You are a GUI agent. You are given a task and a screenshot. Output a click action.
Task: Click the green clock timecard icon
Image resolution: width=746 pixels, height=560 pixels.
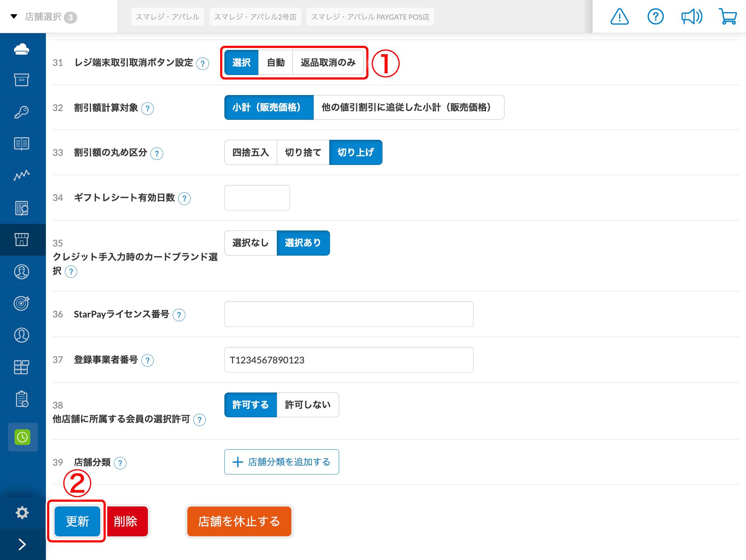click(x=23, y=437)
